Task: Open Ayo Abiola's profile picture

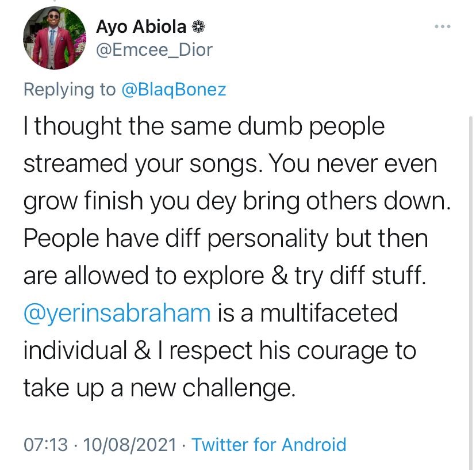Action: (x=52, y=39)
